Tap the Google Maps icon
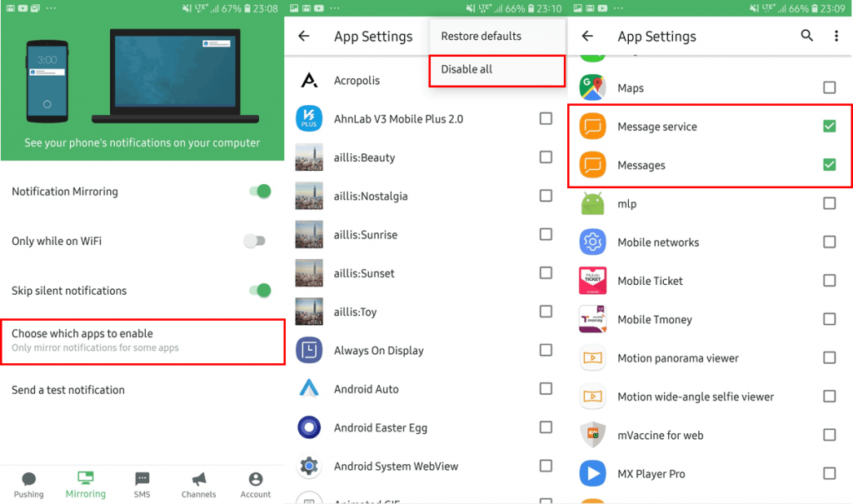The width and height of the screenshot is (853, 504). 592,87
